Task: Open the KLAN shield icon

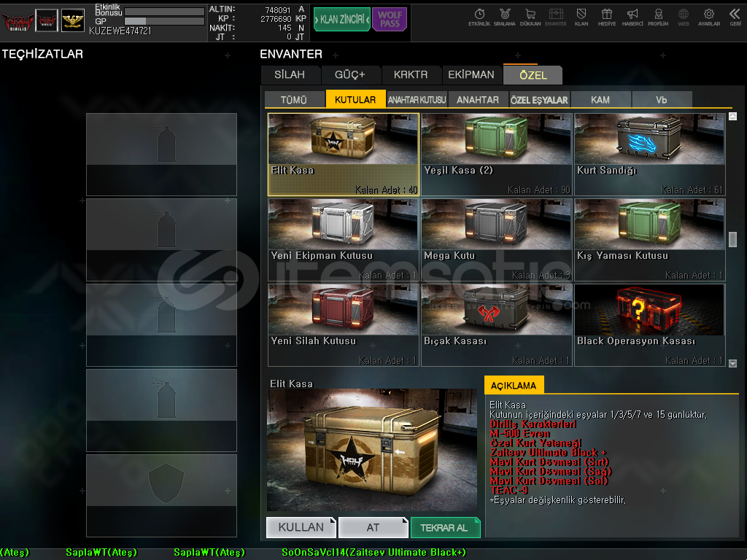Action: [x=581, y=17]
